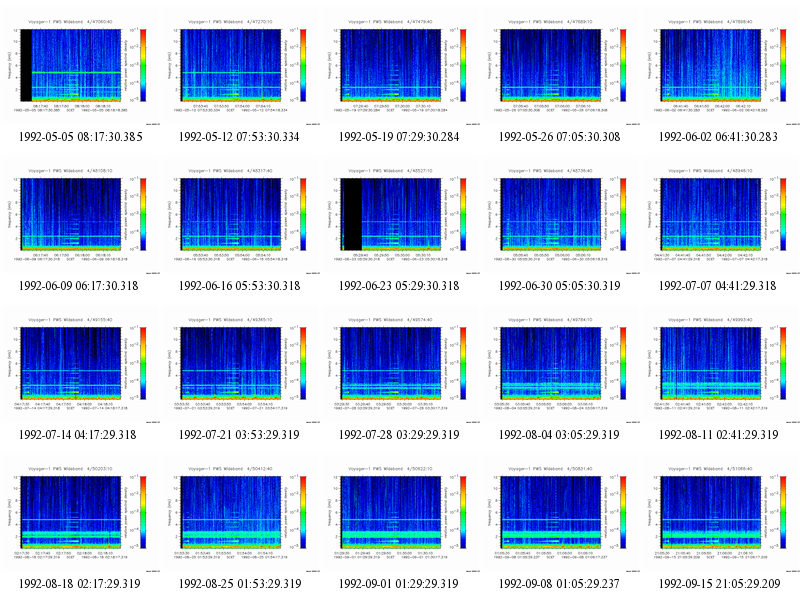
Task: Click the 1992-08-18 02:17:29.319 caption text
Action: (80, 584)
